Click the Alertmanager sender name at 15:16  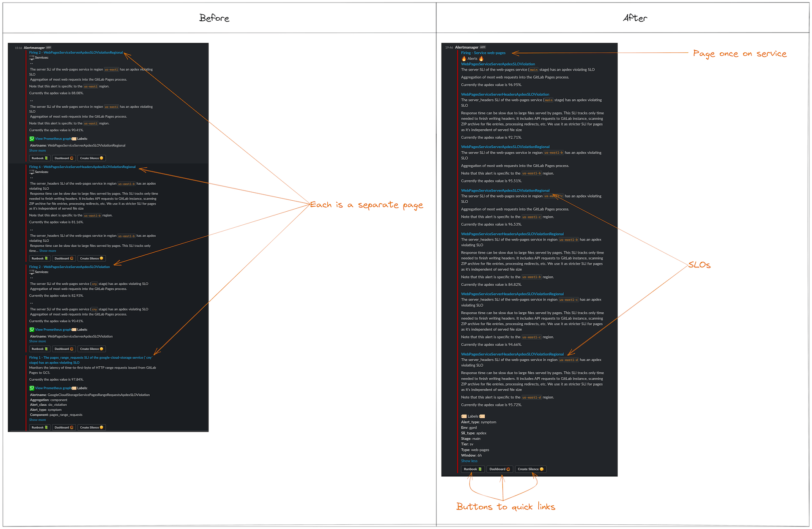click(34, 48)
